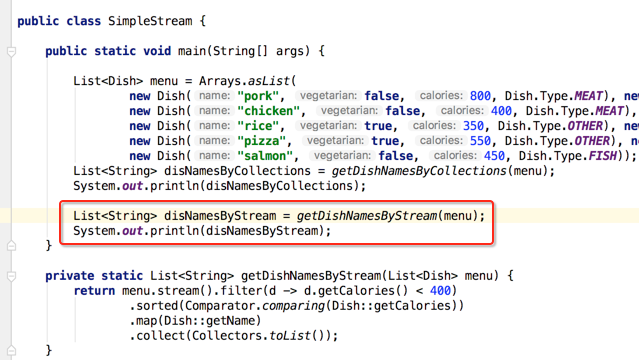Click OTHER on the rice line
The image size is (639, 360).
point(585,126)
